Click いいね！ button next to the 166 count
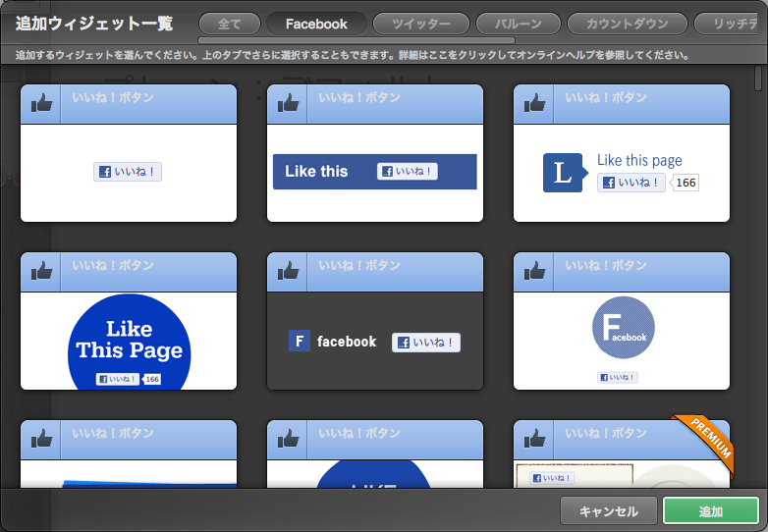 [631, 183]
